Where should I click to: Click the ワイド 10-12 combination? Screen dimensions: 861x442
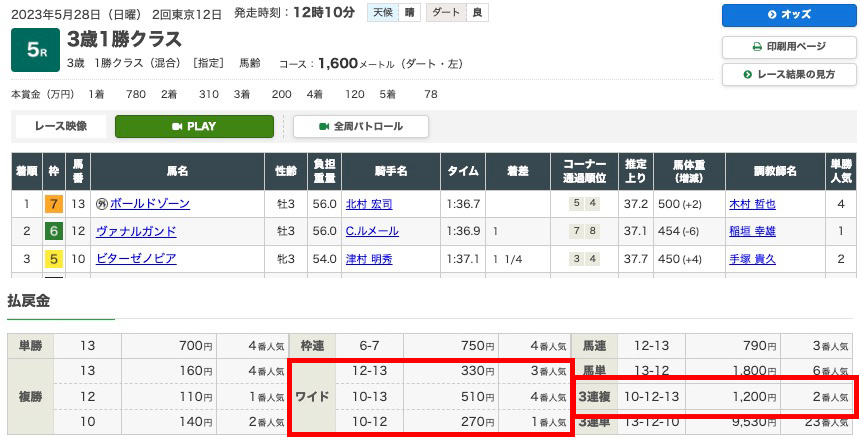point(369,422)
